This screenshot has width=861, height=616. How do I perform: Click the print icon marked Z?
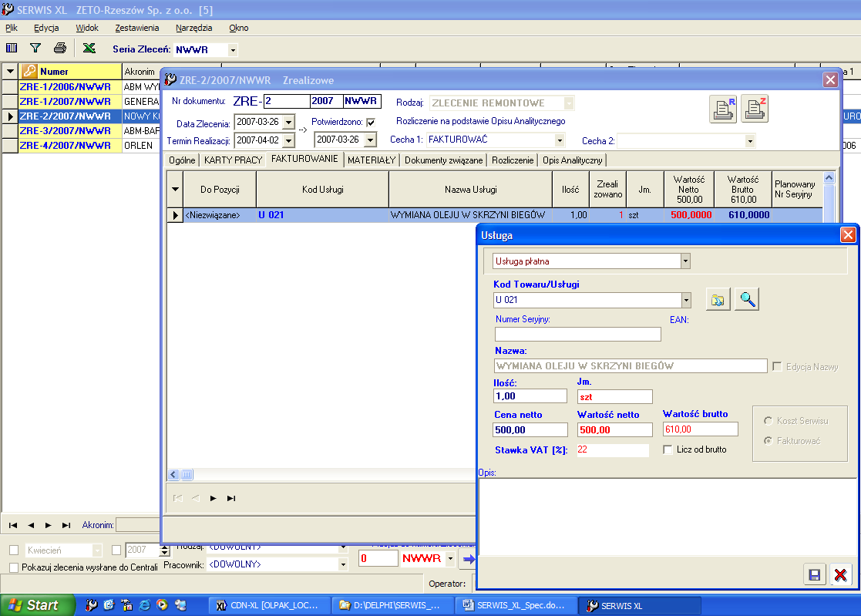[x=755, y=109]
